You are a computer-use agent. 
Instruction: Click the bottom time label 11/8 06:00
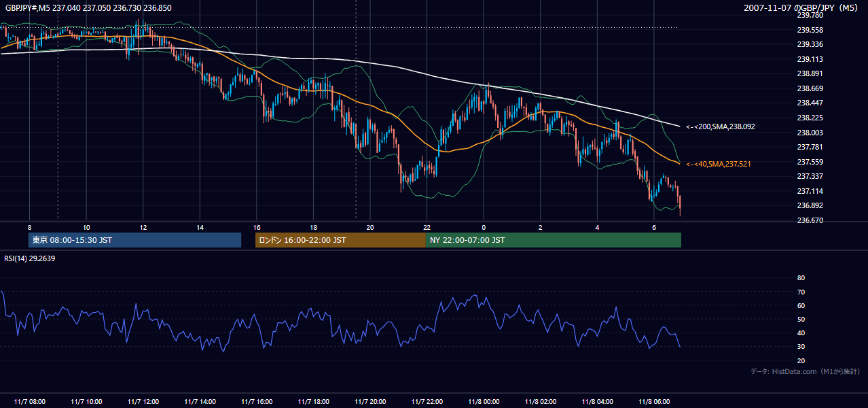[654, 401]
